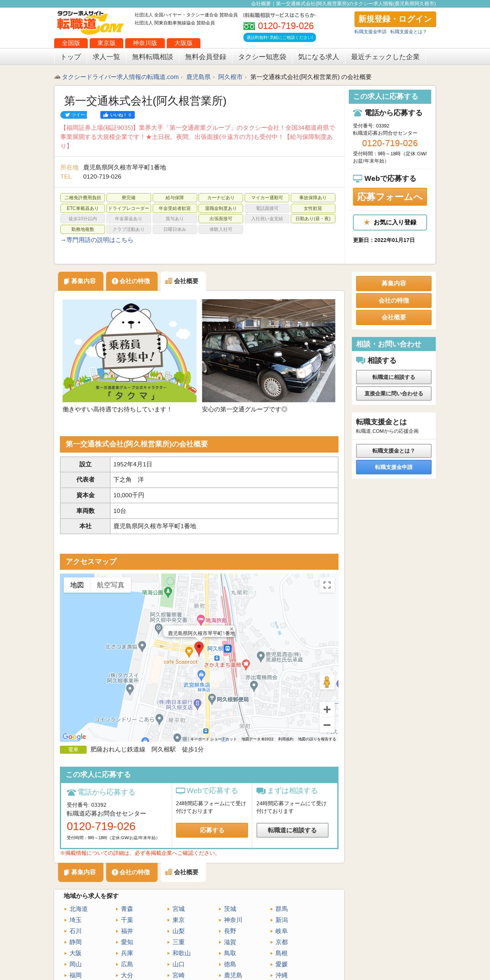The image size is (490, 980).
Task: Click the 給与保障 feature tag
Action: pos(175,198)
